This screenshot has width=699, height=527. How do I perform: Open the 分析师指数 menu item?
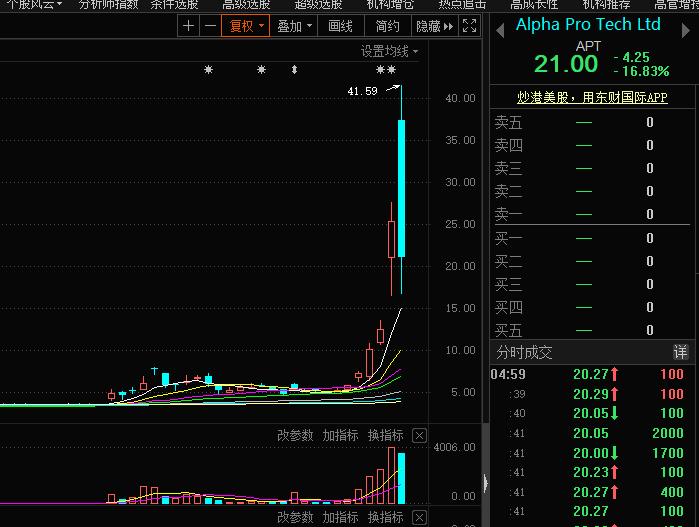[x=108, y=4]
